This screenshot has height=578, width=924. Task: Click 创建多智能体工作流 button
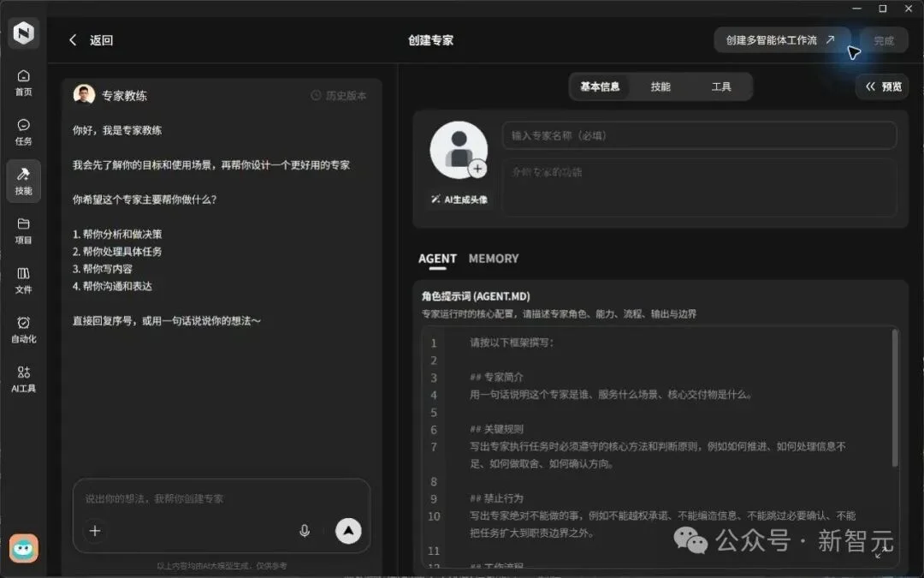click(x=780, y=40)
